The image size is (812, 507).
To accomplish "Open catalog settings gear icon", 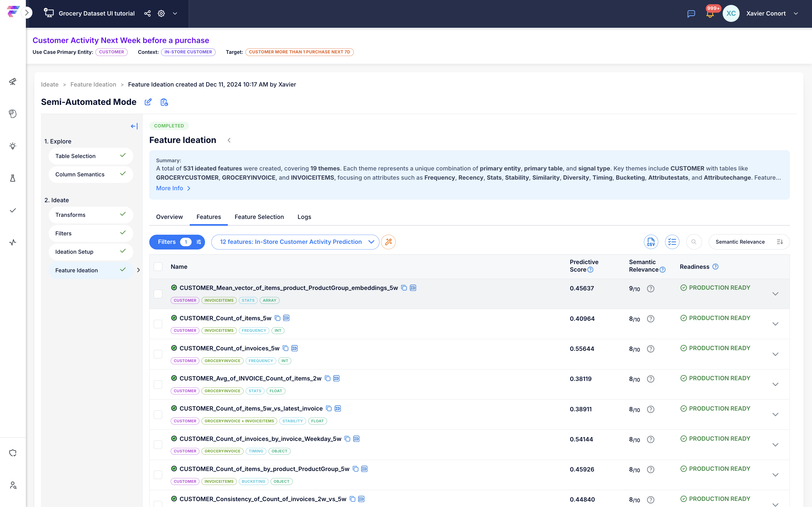I will coord(161,13).
